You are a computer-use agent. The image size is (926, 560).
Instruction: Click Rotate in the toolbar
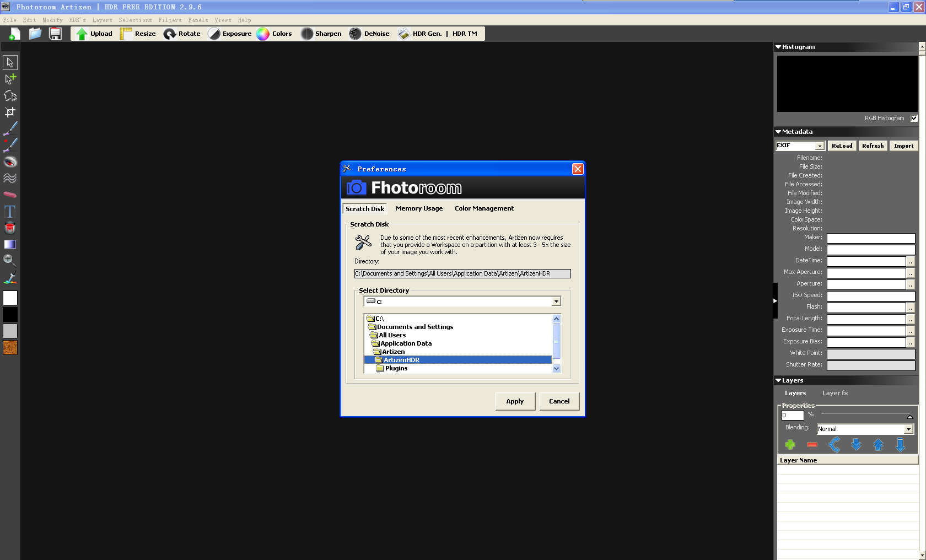tap(182, 34)
